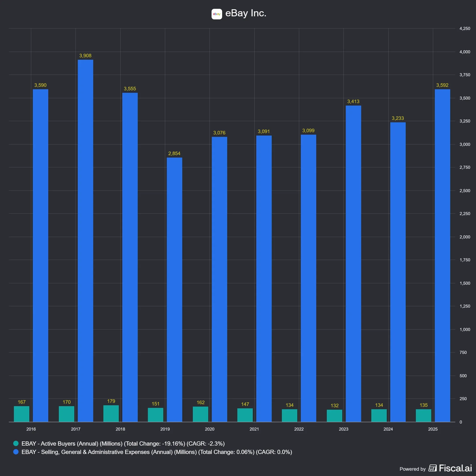Click the blue SG&A Expenses legend dot
The height and width of the screenshot is (476, 476).
click(16, 452)
